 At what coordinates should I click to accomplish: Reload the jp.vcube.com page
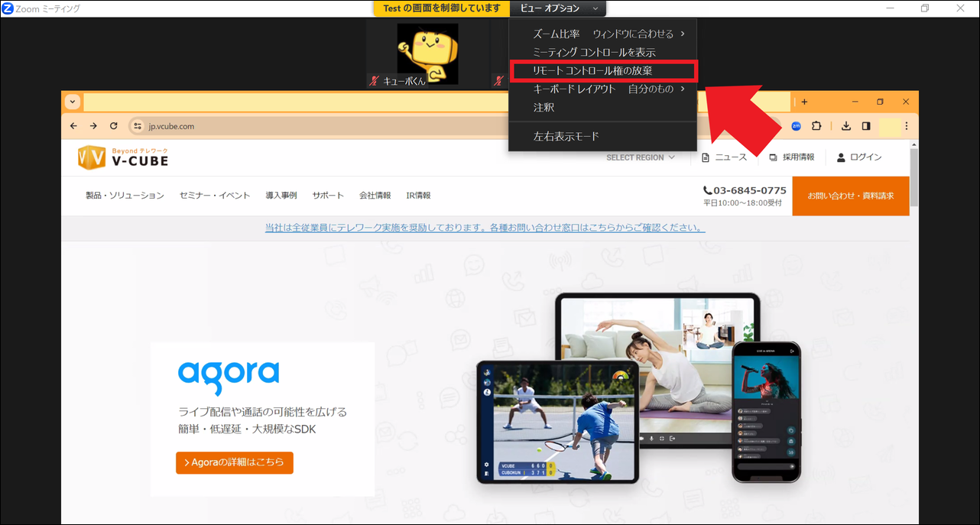[x=114, y=126]
